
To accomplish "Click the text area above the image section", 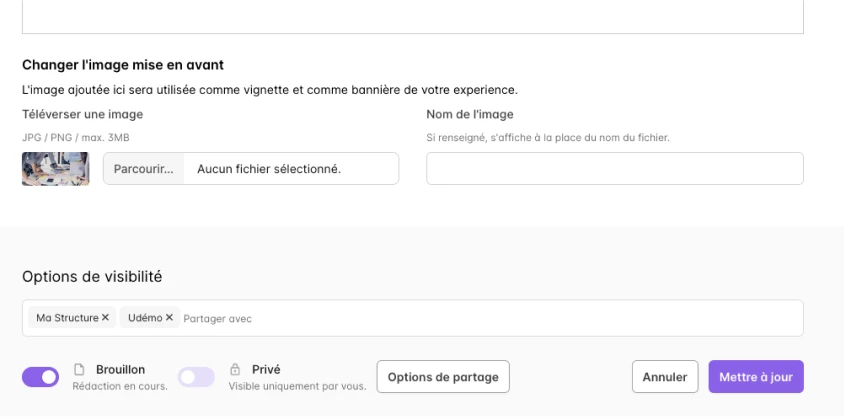I will (412, 16).
